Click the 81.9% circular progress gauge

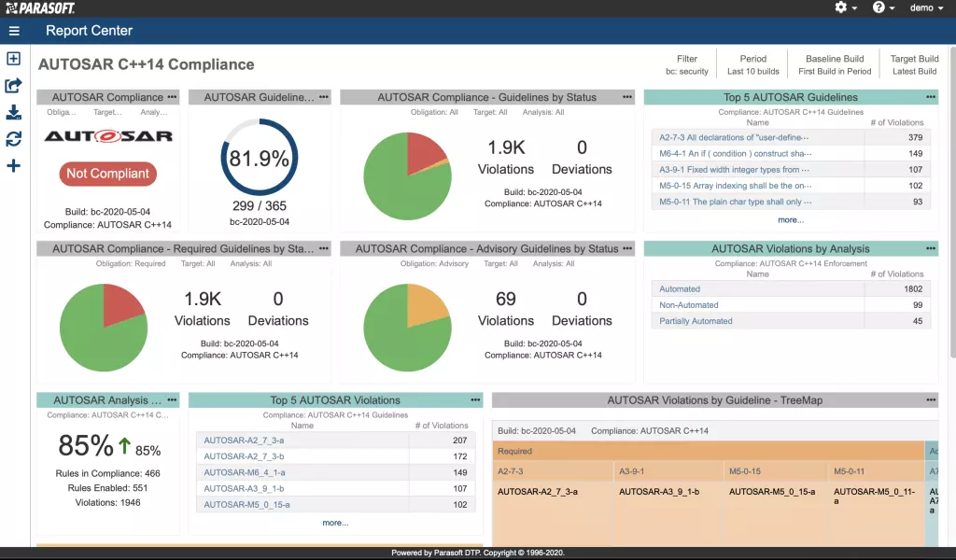pos(259,159)
